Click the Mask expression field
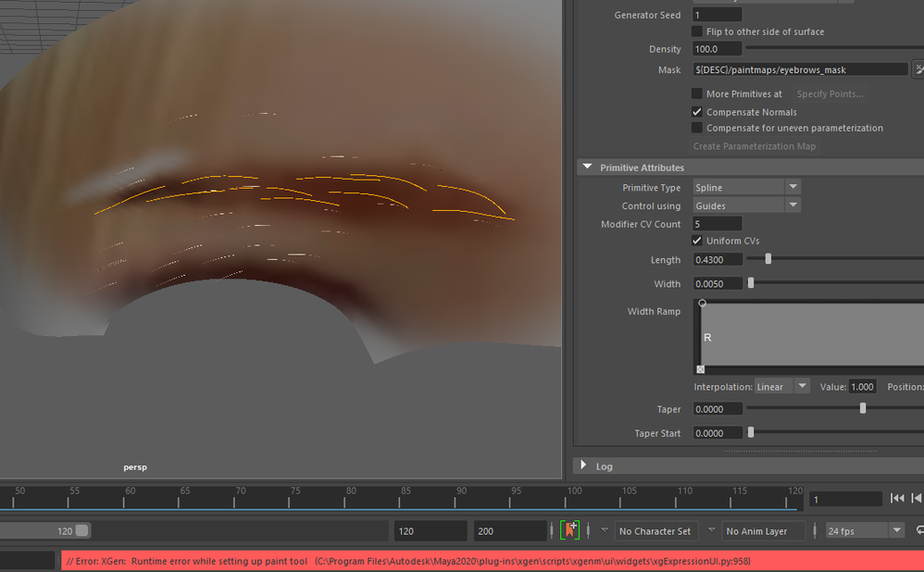Viewport: 924px width, 572px height. click(x=800, y=69)
